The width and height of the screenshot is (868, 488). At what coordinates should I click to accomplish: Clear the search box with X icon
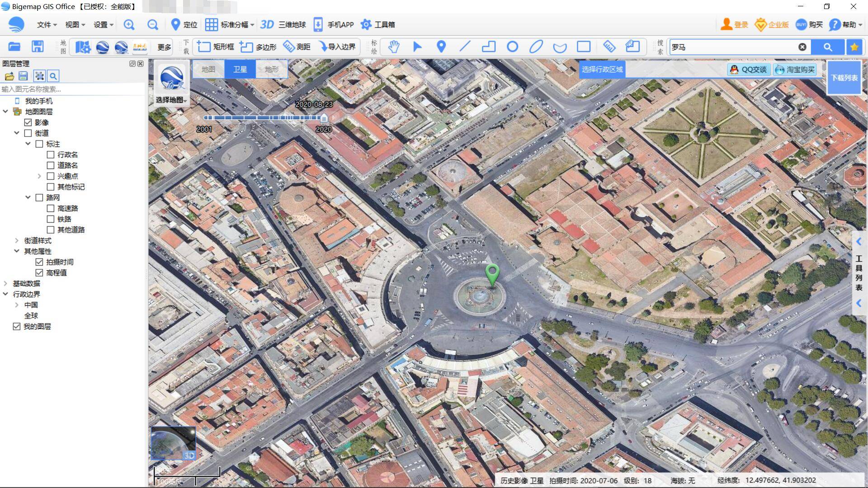click(802, 47)
